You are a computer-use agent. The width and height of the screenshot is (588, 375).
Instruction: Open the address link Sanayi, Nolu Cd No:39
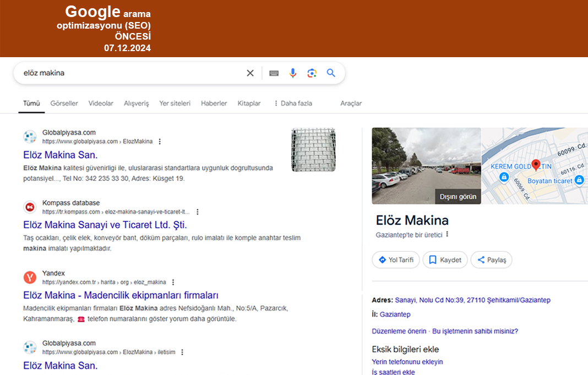(472, 300)
